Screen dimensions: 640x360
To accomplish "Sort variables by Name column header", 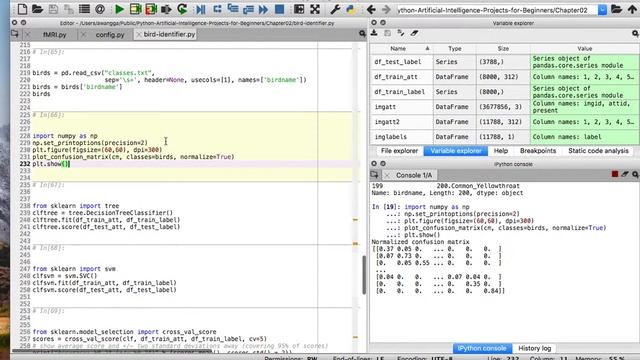I will tap(398, 49).
